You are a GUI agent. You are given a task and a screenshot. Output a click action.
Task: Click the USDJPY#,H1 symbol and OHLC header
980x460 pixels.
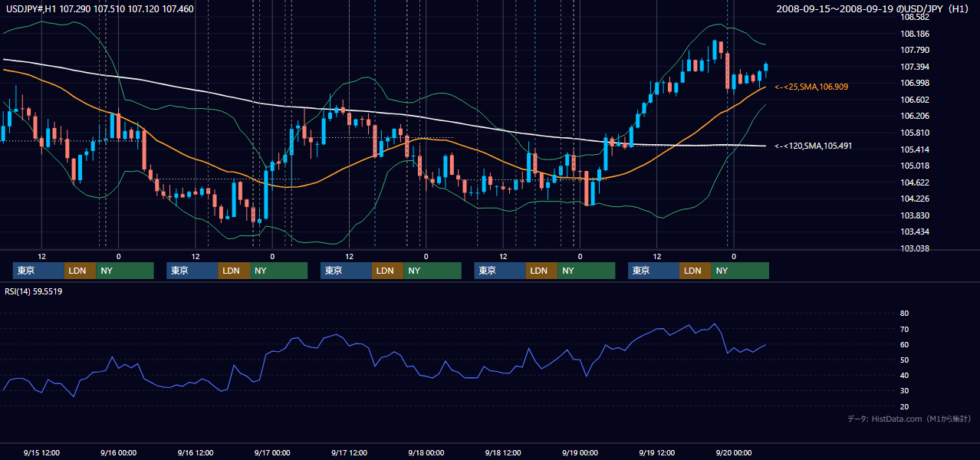[100, 9]
